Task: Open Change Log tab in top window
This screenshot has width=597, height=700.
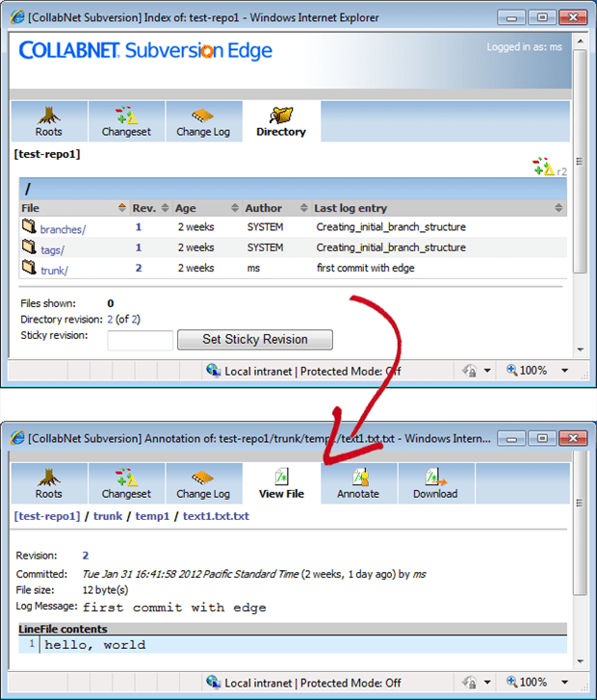Action: [203, 121]
